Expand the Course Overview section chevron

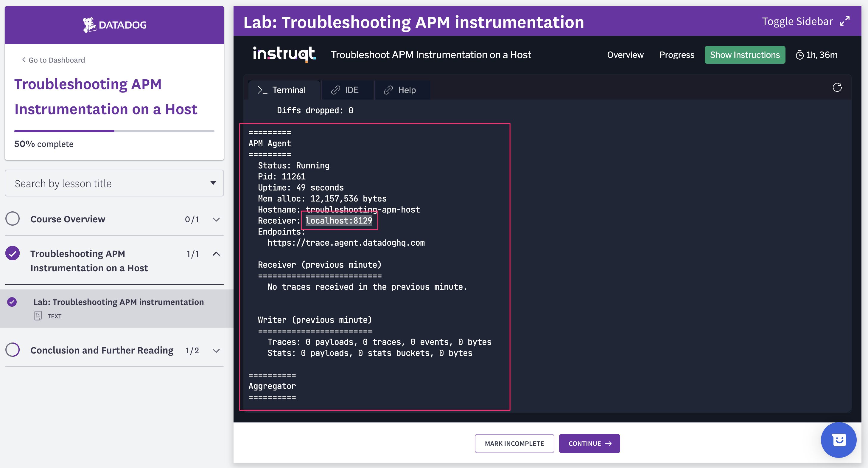click(216, 219)
